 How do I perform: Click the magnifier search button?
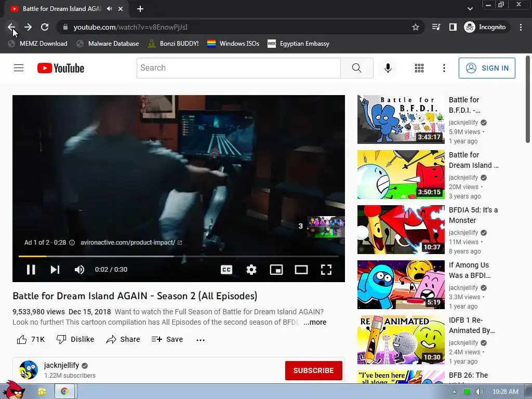point(356,68)
